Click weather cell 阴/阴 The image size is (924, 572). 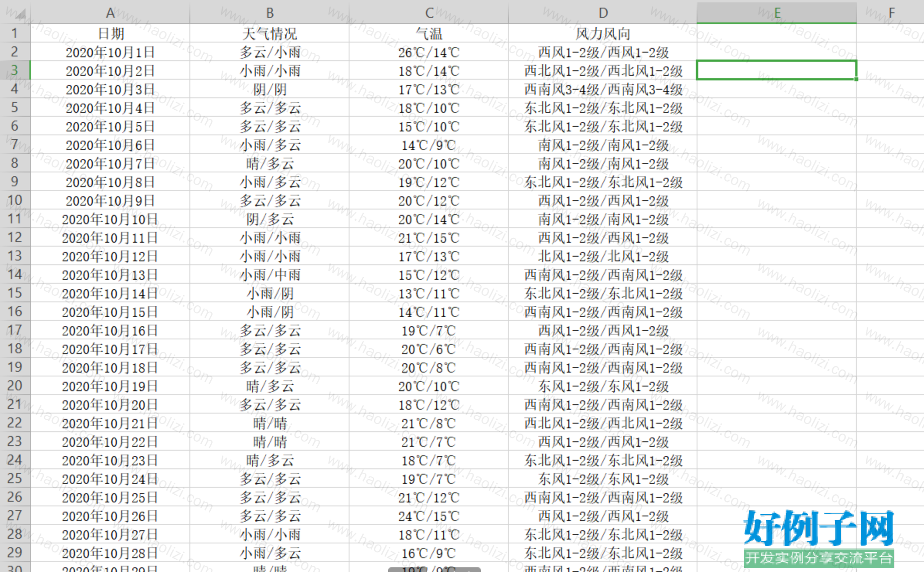pyautogui.click(x=269, y=89)
